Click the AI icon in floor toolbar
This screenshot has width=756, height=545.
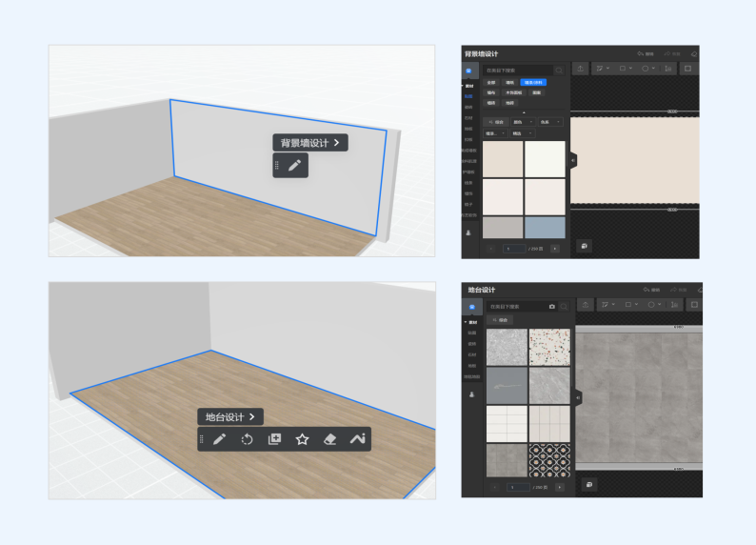358,439
